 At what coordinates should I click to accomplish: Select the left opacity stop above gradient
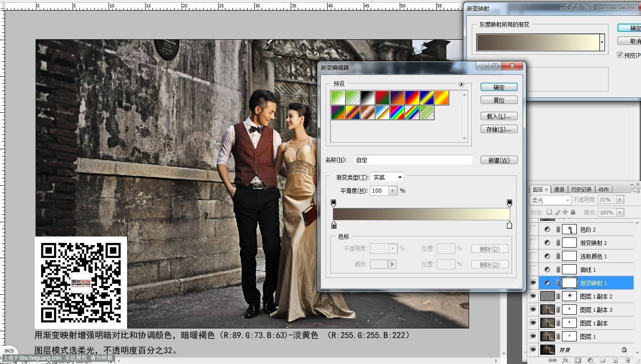[x=334, y=203]
